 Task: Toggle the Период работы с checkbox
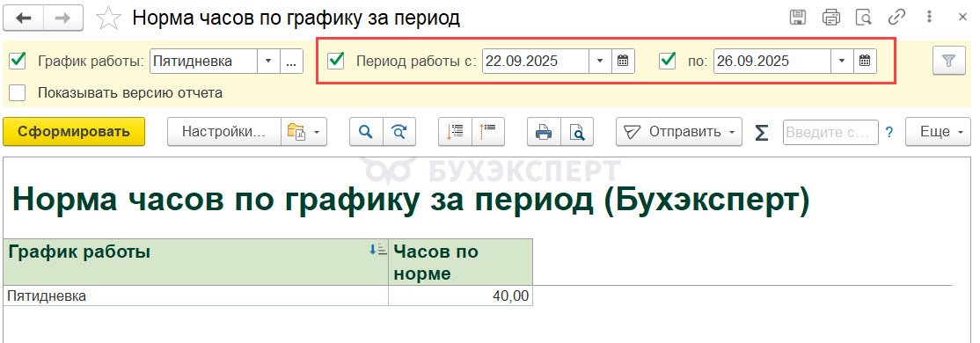pos(336,61)
